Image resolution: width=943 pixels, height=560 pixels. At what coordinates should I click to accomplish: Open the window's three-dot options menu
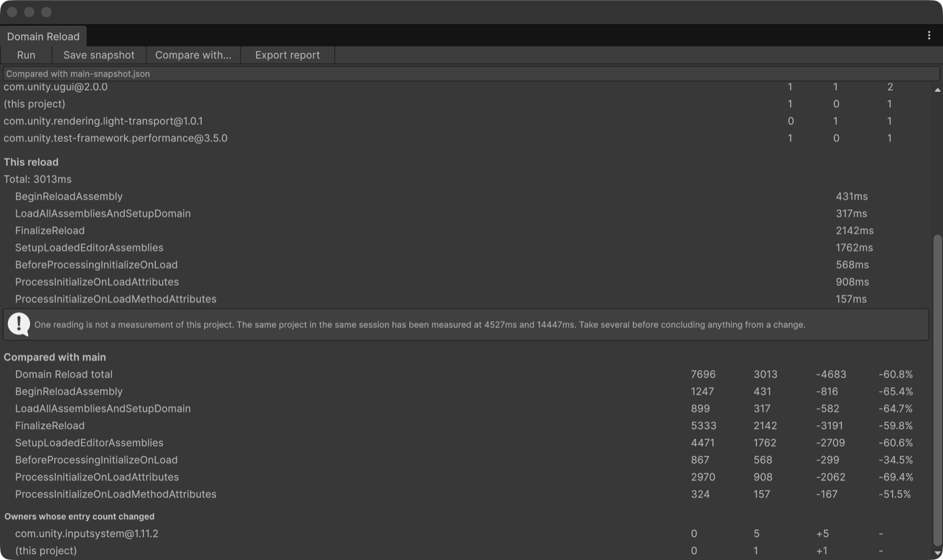coord(929,35)
